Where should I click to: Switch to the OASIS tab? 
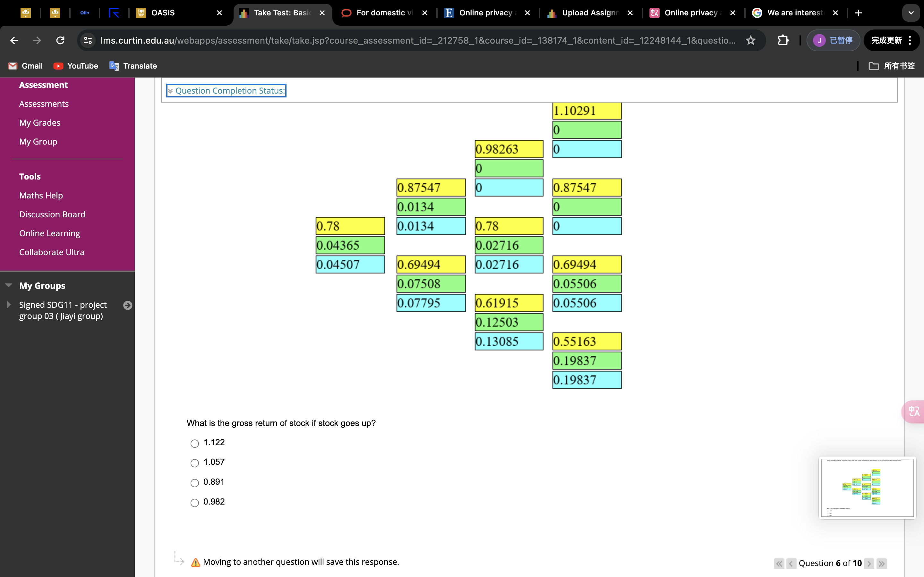(163, 13)
